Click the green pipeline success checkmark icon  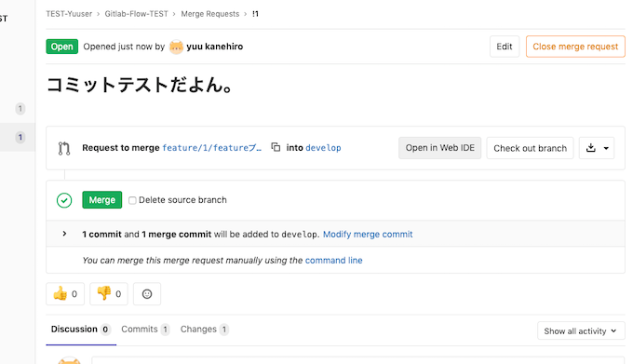click(x=64, y=200)
